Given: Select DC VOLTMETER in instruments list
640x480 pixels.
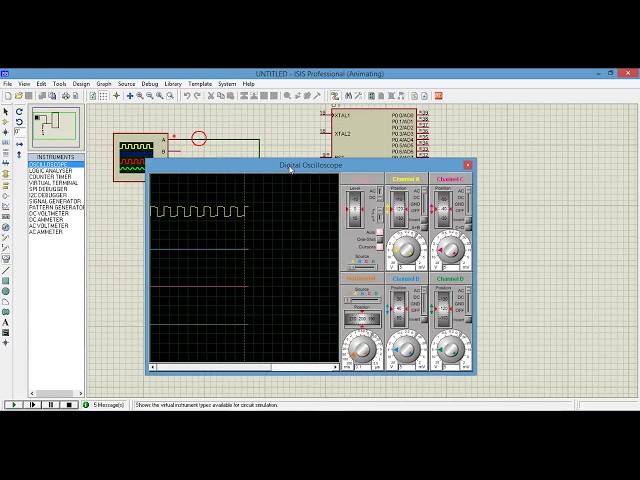Looking at the screenshot, I should [x=49, y=213].
